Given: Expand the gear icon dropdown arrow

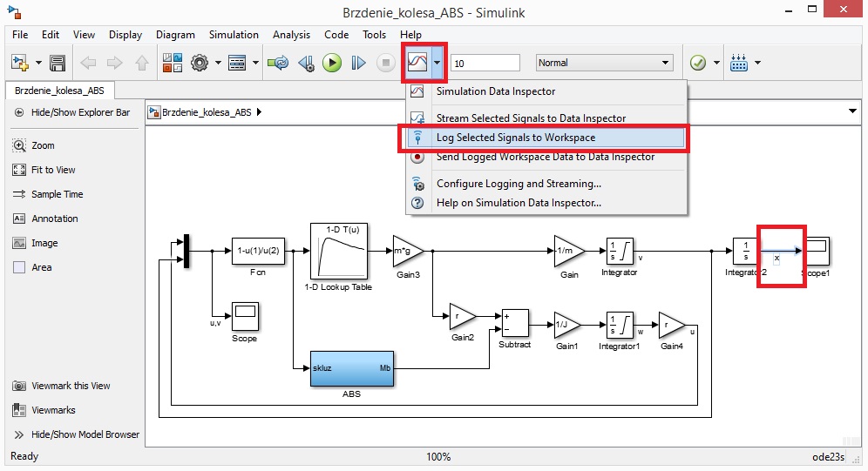Looking at the screenshot, I should coord(218,63).
